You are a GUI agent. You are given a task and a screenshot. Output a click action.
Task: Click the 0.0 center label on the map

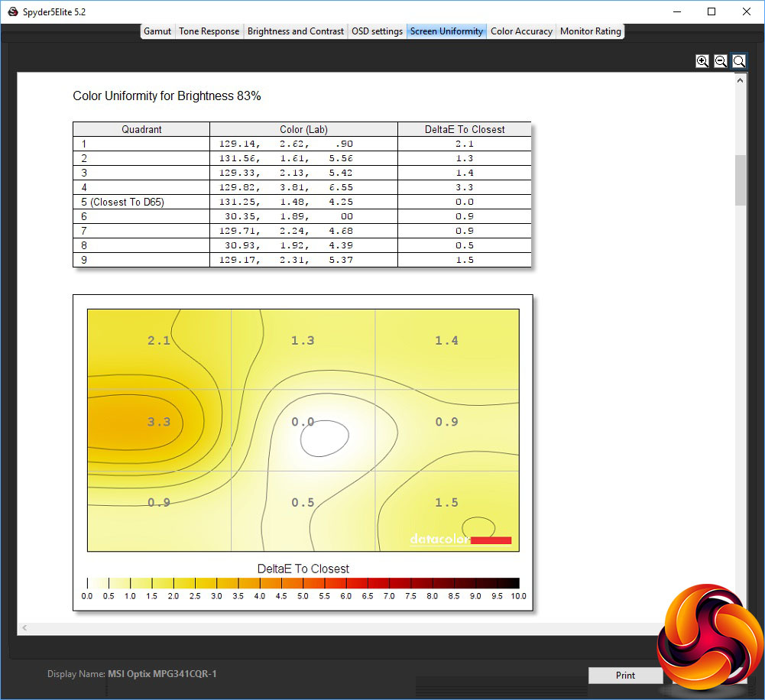point(303,422)
